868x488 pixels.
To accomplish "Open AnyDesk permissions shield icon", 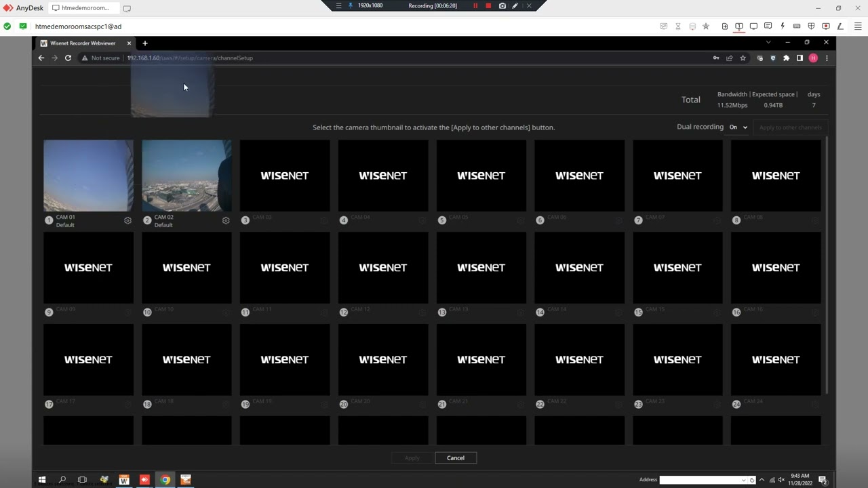I will tap(811, 26).
